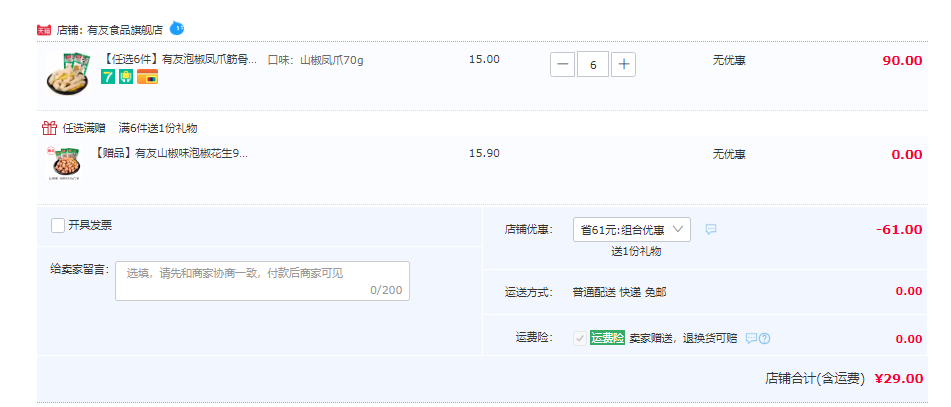Click the green 7-day return icon
The height and width of the screenshot is (407, 951).
[108, 77]
